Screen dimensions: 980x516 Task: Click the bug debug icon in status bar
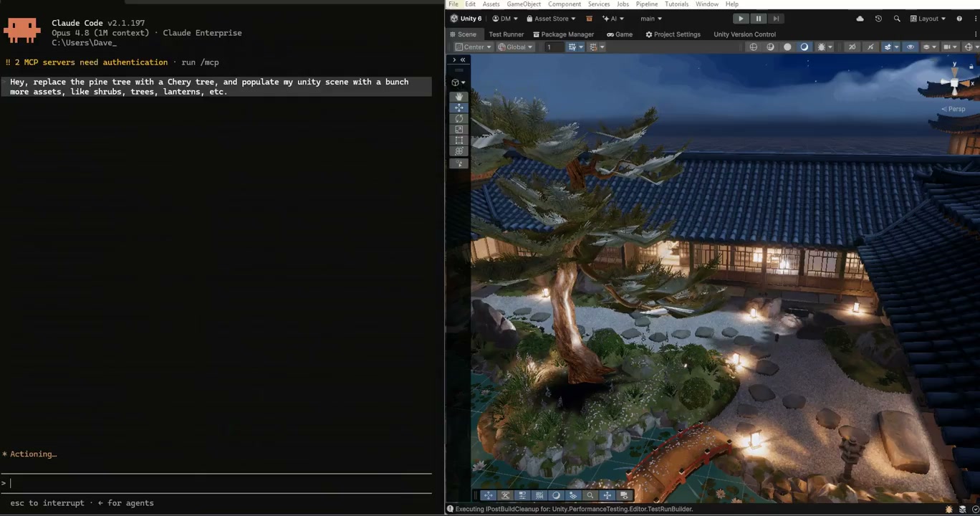pyautogui.click(x=949, y=510)
